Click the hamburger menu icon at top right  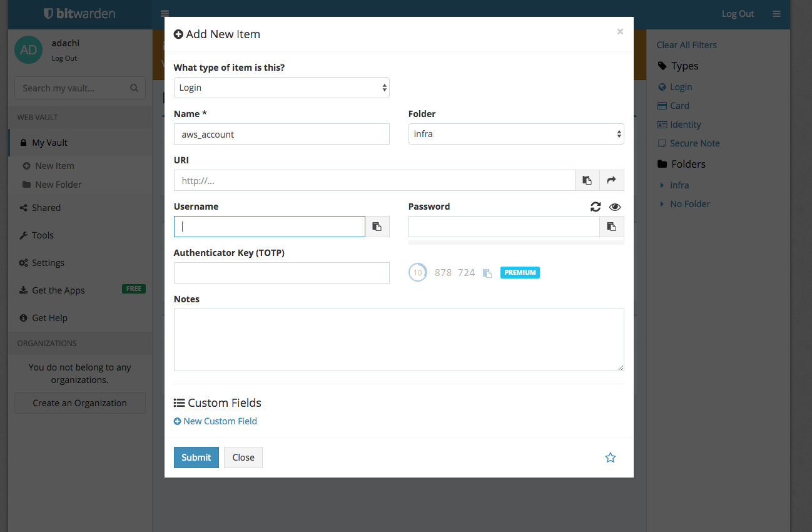(x=776, y=14)
